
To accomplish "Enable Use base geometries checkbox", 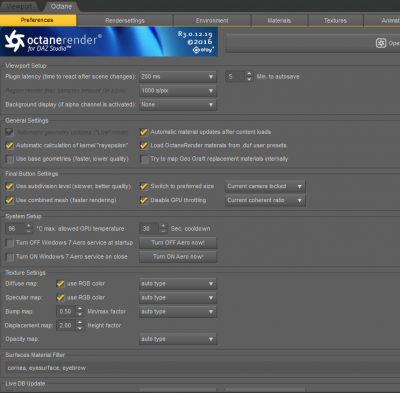I will (9, 159).
